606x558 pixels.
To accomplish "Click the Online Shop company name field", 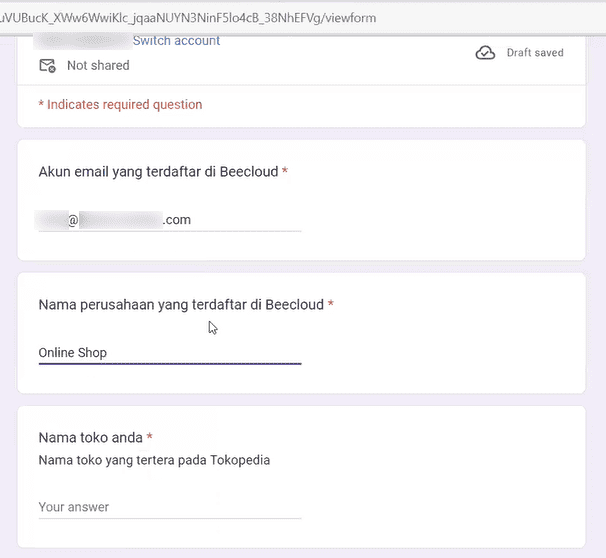I will coord(170,353).
